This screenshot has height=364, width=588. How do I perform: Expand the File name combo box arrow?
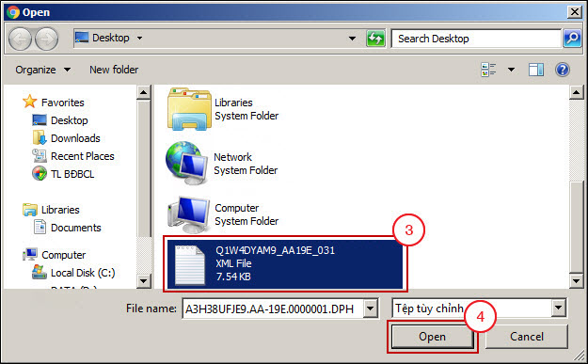(370, 309)
